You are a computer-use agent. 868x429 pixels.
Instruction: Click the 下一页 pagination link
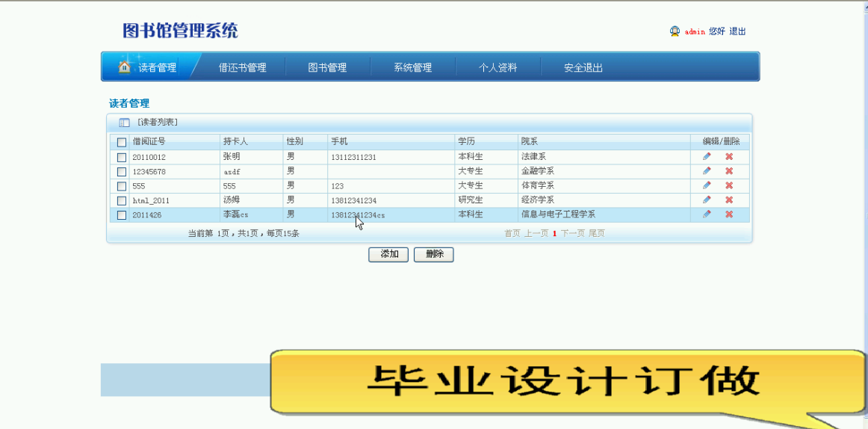point(573,234)
